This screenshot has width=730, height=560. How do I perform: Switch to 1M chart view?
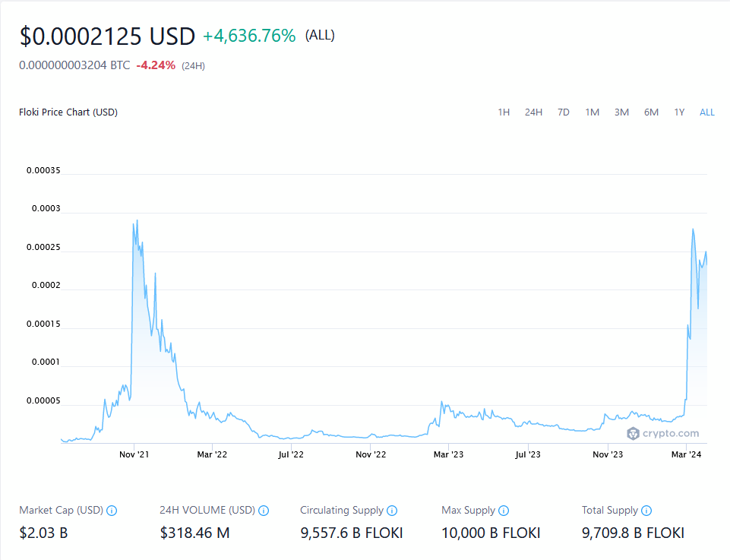(x=592, y=112)
